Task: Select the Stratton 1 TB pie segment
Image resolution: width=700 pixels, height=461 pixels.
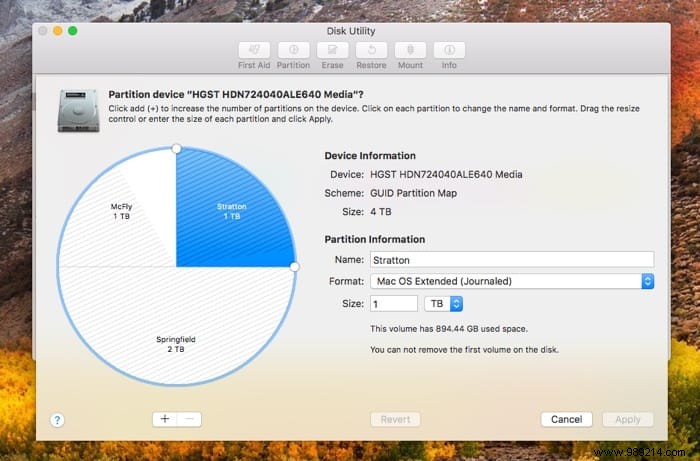Action: tap(232, 211)
